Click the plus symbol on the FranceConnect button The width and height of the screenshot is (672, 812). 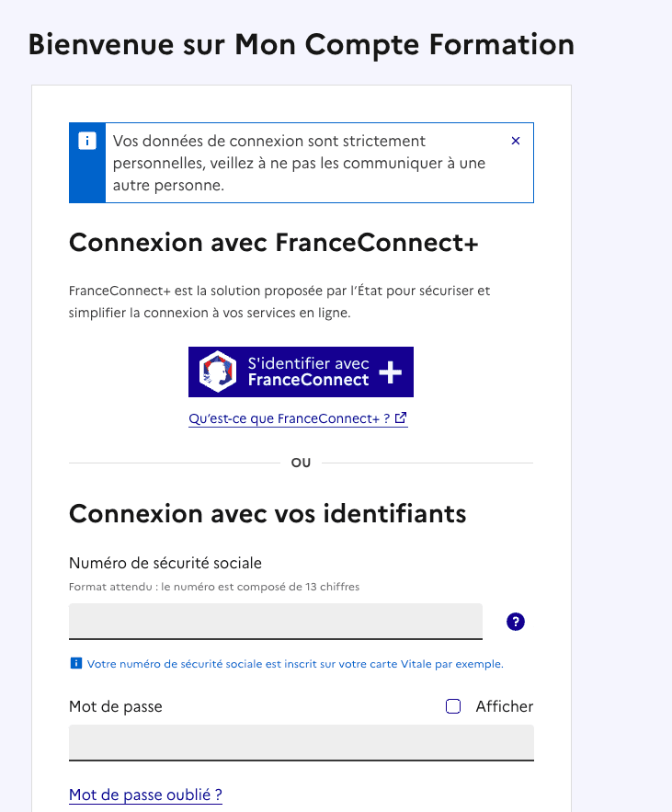(x=391, y=372)
